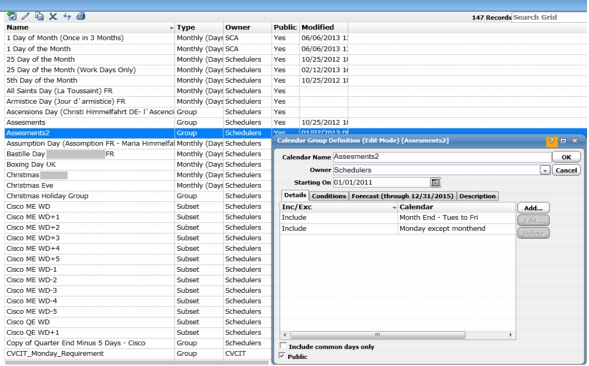Select the Cisco QE WD+1 row
Viewport: 589px width, 366px height.
138,333
